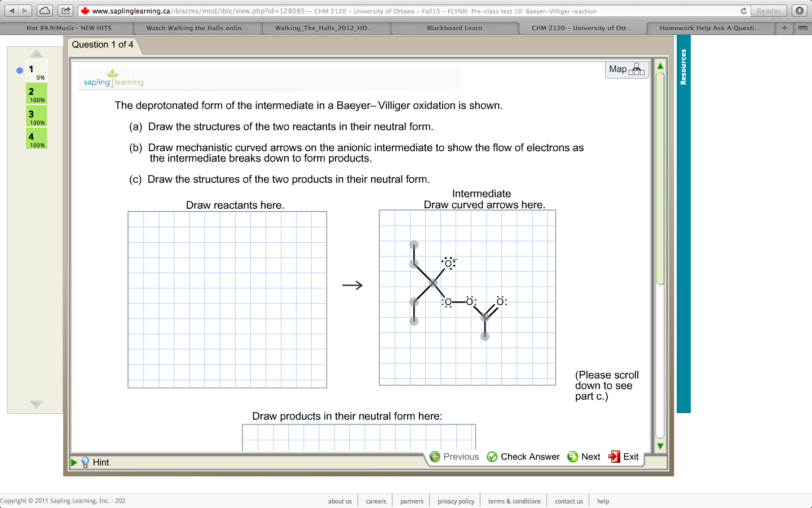Click the Safari downloads arrow icon
The height and width of the screenshot is (508, 812).
pos(800,10)
